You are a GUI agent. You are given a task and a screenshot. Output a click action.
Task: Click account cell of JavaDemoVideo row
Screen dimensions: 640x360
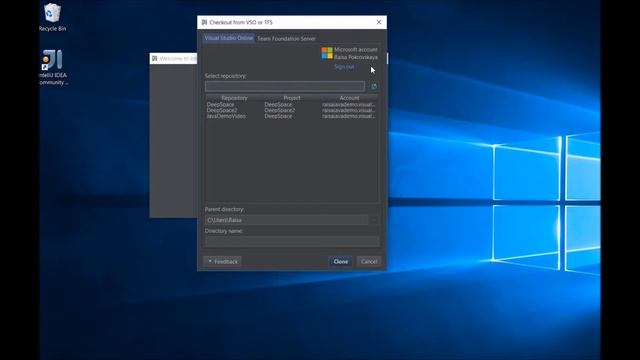(x=349, y=116)
